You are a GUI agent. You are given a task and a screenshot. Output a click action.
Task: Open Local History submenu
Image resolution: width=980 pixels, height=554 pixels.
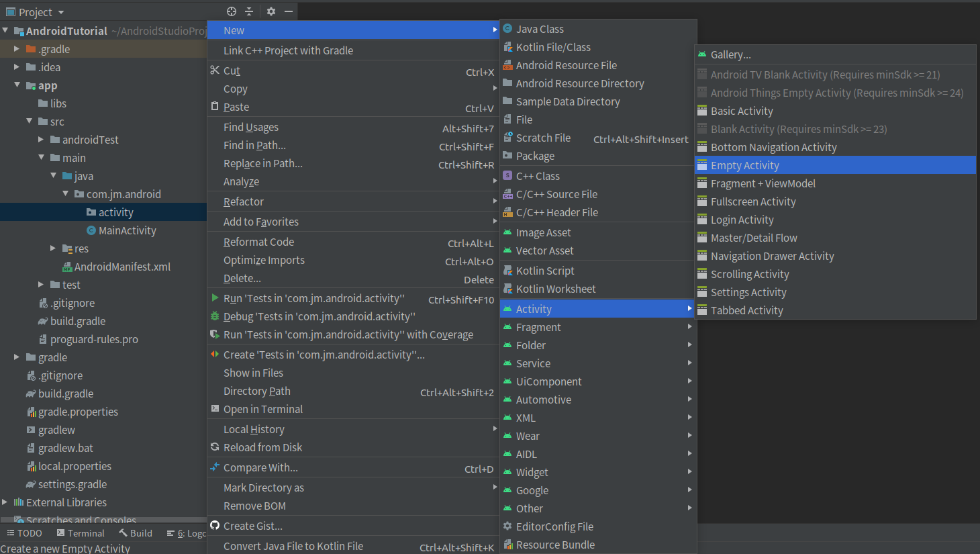(354, 429)
